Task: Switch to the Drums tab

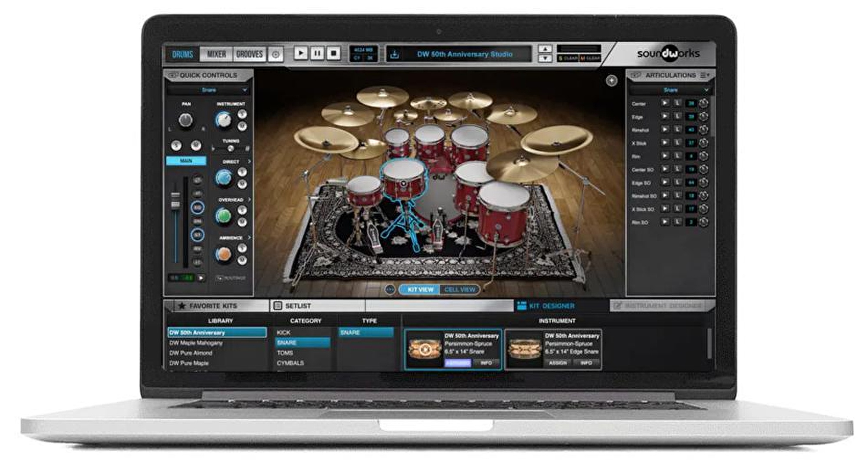Action: pyautogui.click(x=183, y=54)
